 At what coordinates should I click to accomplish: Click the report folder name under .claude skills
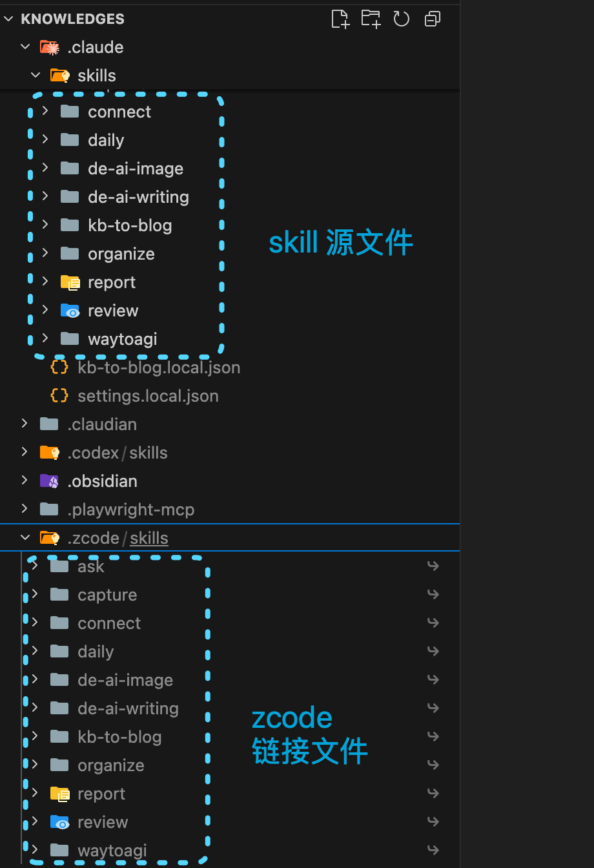click(112, 282)
